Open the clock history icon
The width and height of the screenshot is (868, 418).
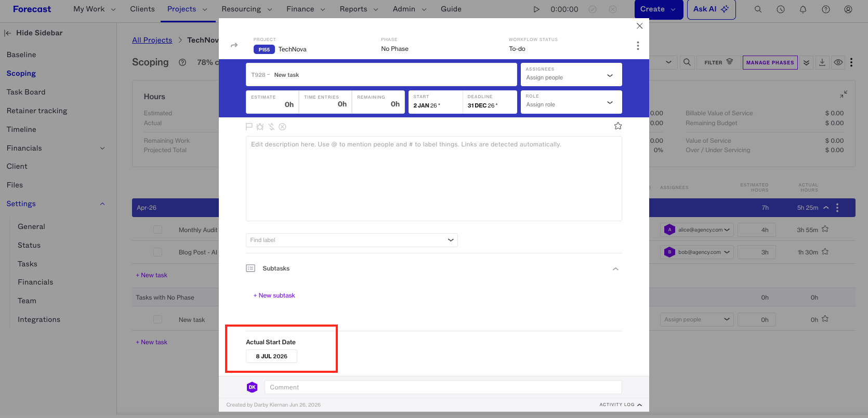tap(781, 9)
